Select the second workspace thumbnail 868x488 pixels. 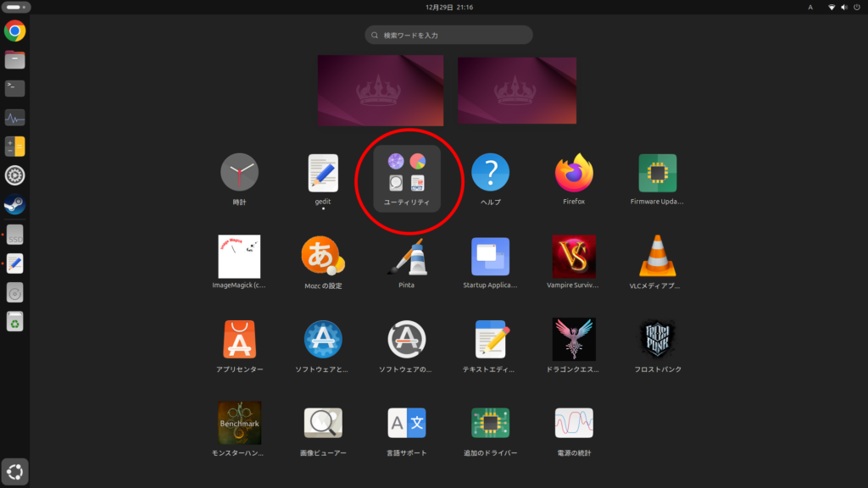point(517,91)
